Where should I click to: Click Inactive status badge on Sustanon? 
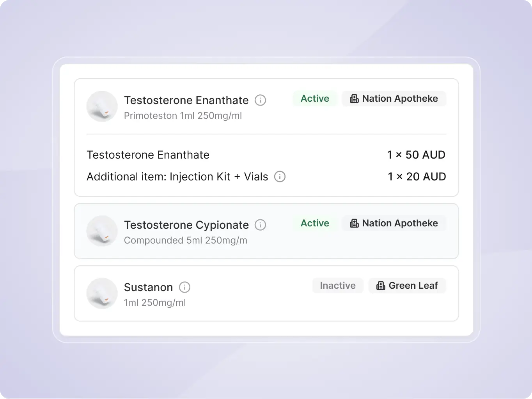pos(338,286)
